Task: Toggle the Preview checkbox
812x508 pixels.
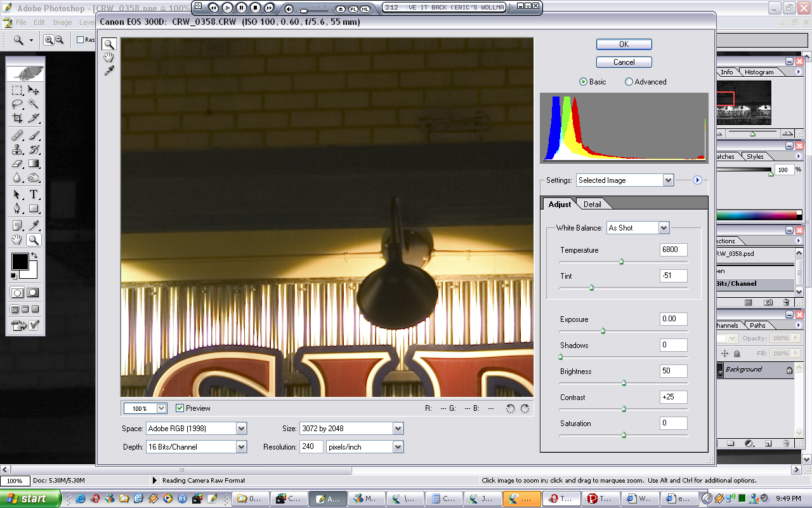Action: point(180,408)
